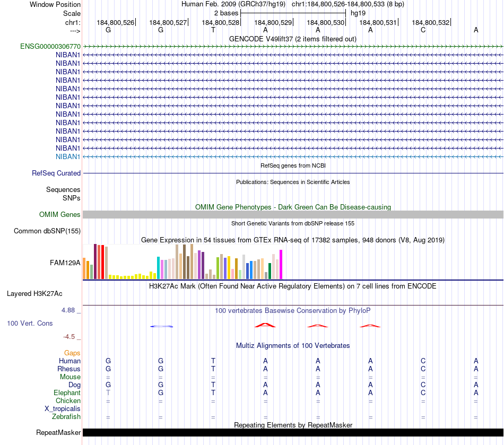
Task: Click the 184,800,529 ruler coordinate
Action: click(x=273, y=22)
